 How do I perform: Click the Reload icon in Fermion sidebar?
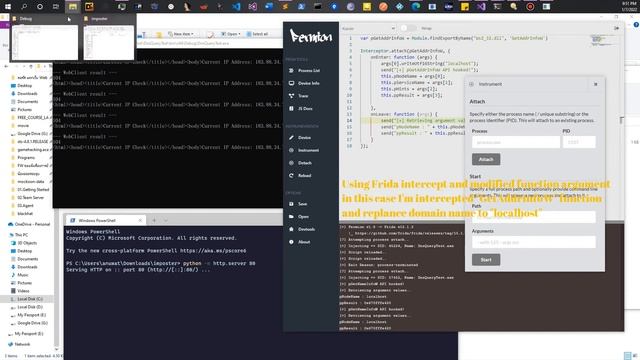point(291,176)
